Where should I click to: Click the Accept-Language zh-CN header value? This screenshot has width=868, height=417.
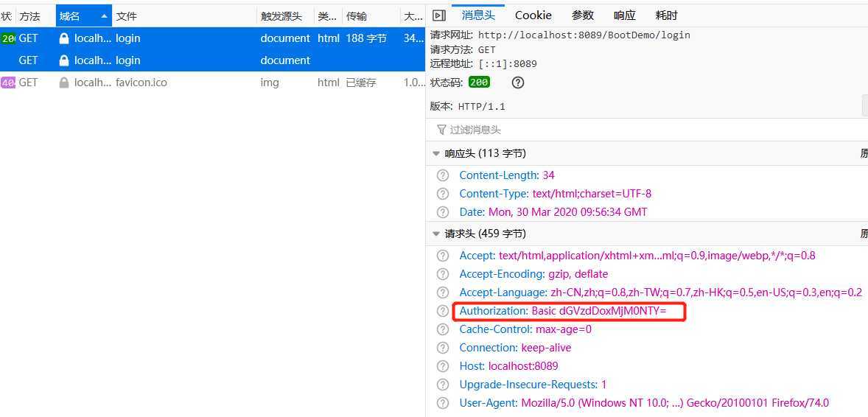706,292
